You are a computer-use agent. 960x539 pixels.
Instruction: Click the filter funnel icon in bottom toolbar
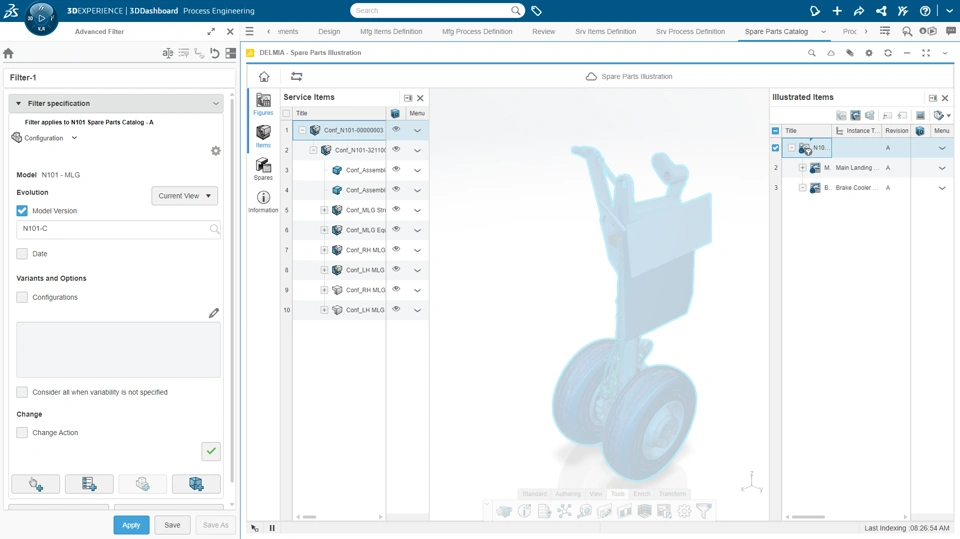tap(704, 511)
